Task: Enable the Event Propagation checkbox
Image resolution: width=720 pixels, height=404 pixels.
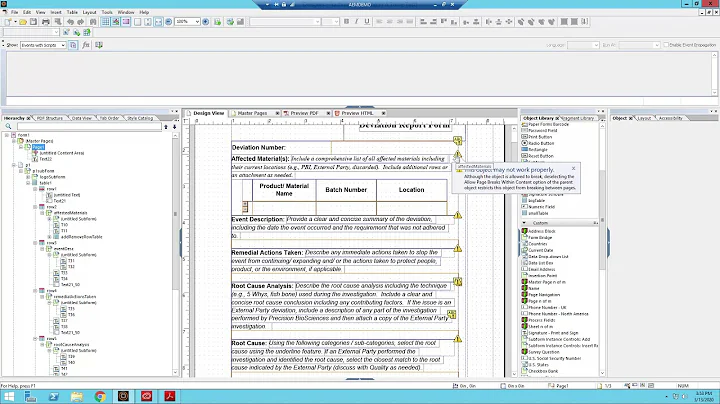Action: pyautogui.click(x=666, y=45)
